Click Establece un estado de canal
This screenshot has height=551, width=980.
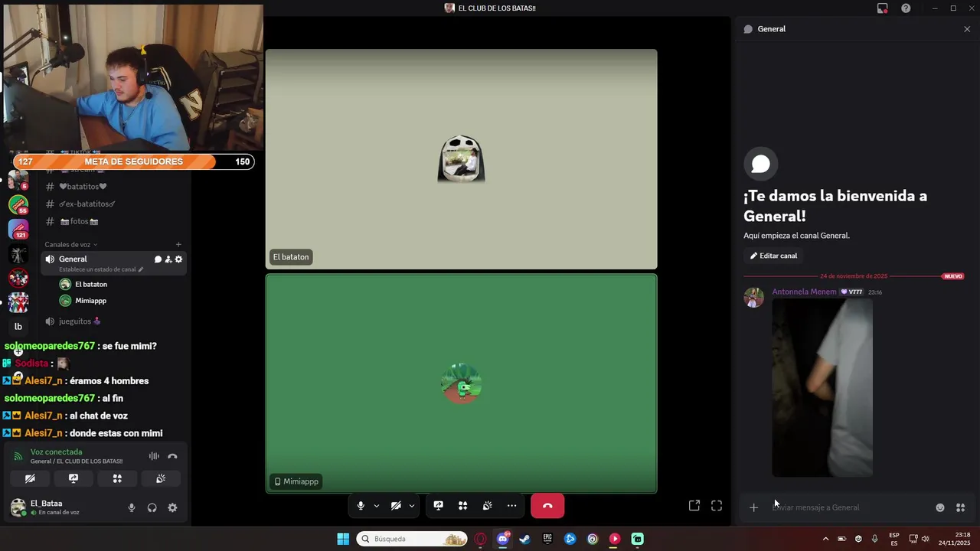(101, 269)
